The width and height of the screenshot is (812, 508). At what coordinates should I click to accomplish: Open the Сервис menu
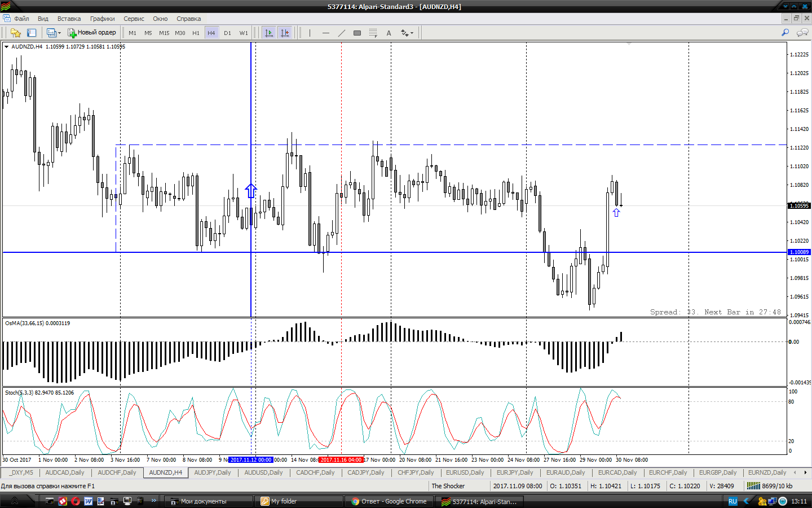[134, 19]
